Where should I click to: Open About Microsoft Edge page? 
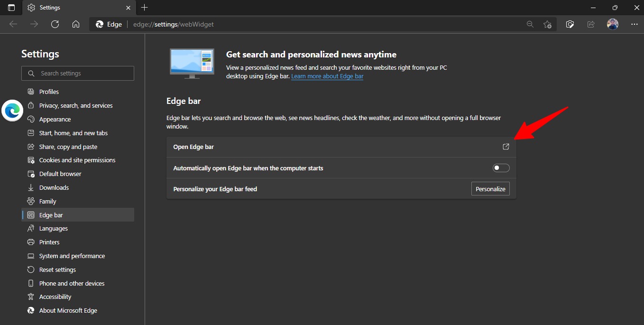pos(78,310)
